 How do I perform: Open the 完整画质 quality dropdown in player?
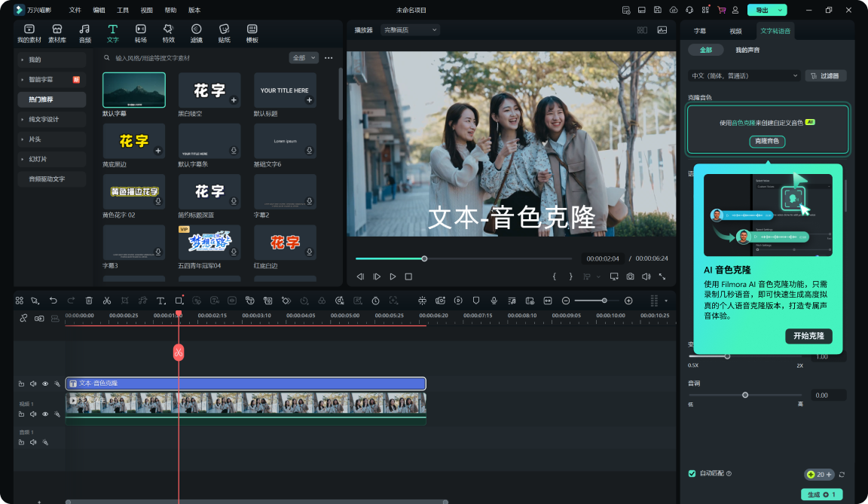[x=410, y=30]
